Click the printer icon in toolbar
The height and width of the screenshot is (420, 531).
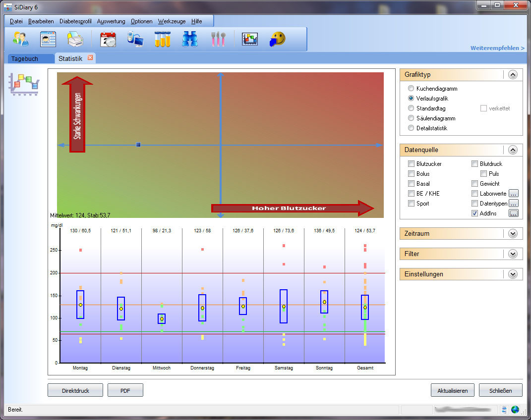75,39
